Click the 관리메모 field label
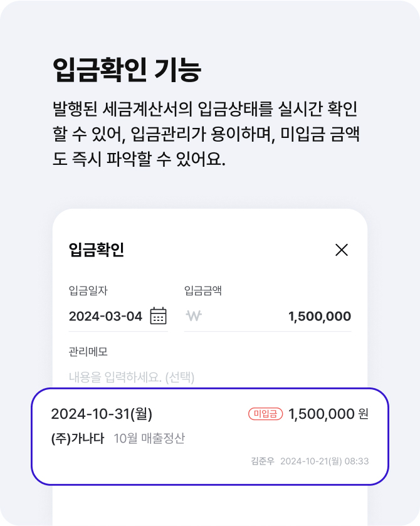Viewport: 420px width, 526px height. [x=88, y=352]
